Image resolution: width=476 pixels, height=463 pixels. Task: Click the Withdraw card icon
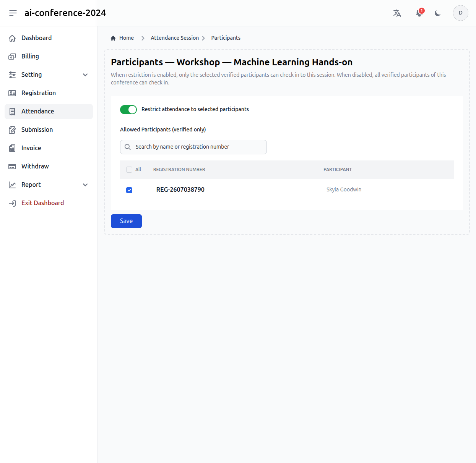coord(12,167)
